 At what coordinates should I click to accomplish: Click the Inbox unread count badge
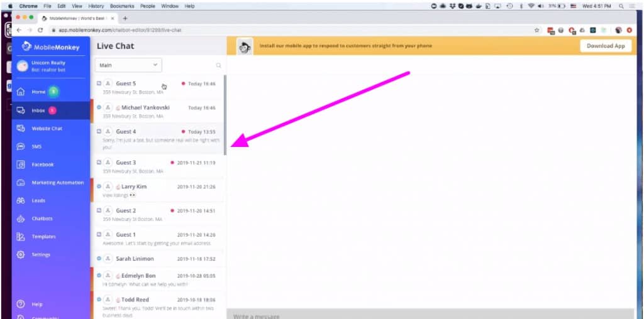coord(52,111)
